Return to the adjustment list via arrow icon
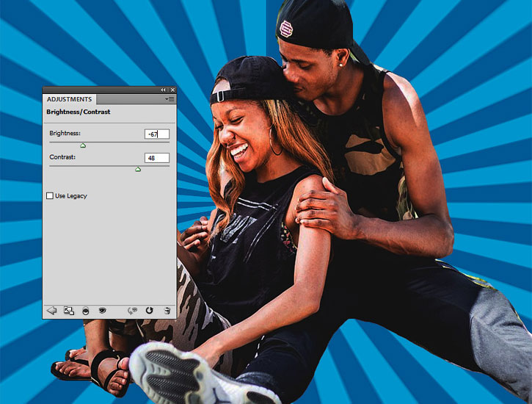The height and width of the screenshot is (404, 532). pos(51,310)
